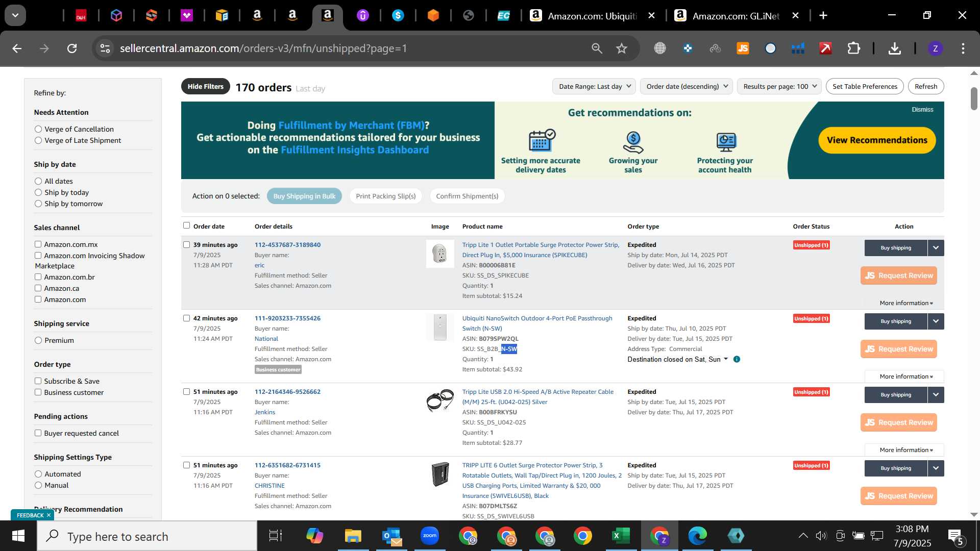Click the browser address bar URL
Image resolution: width=980 pixels, height=551 pixels.
click(263, 48)
